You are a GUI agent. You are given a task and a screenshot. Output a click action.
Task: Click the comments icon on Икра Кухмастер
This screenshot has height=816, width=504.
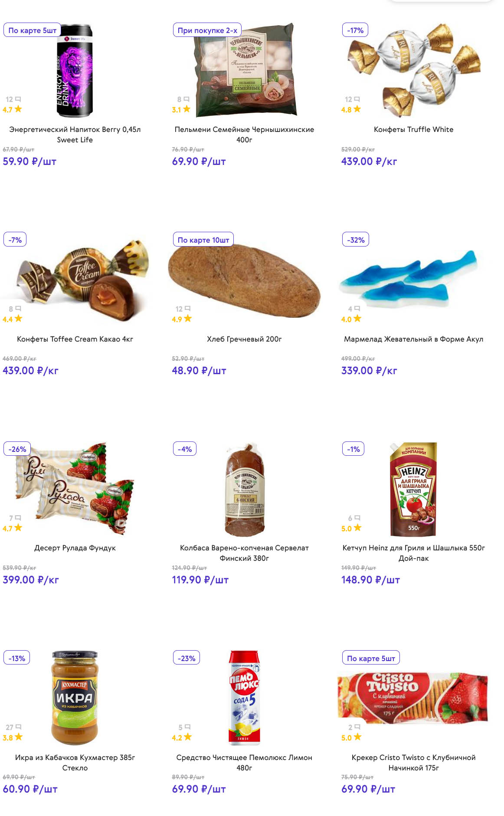(x=18, y=727)
